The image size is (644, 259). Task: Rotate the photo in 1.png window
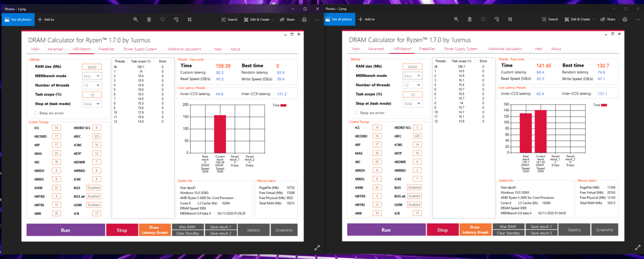coord(176,20)
